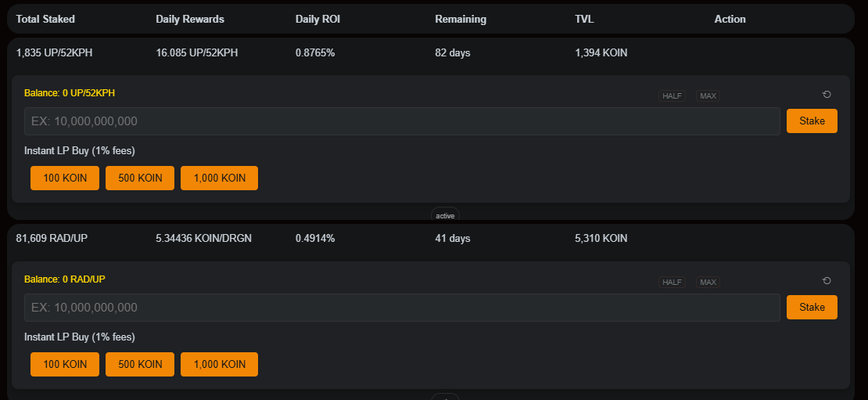Image resolution: width=868 pixels, height=400 pixels.
Task: Stake into the RAD/UP pool
Action: click(812, 307)
